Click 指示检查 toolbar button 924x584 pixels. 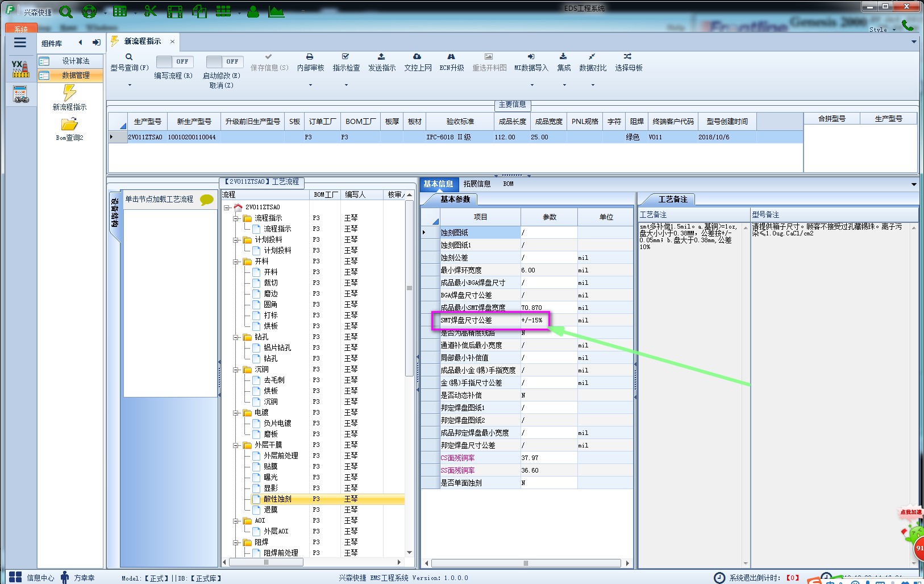pyautogui.click(x=346, y=63)
